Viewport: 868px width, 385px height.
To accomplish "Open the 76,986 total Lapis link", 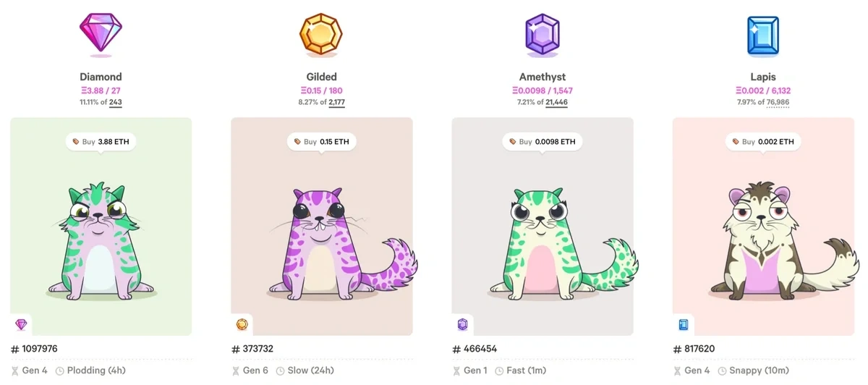I will 778,103.
